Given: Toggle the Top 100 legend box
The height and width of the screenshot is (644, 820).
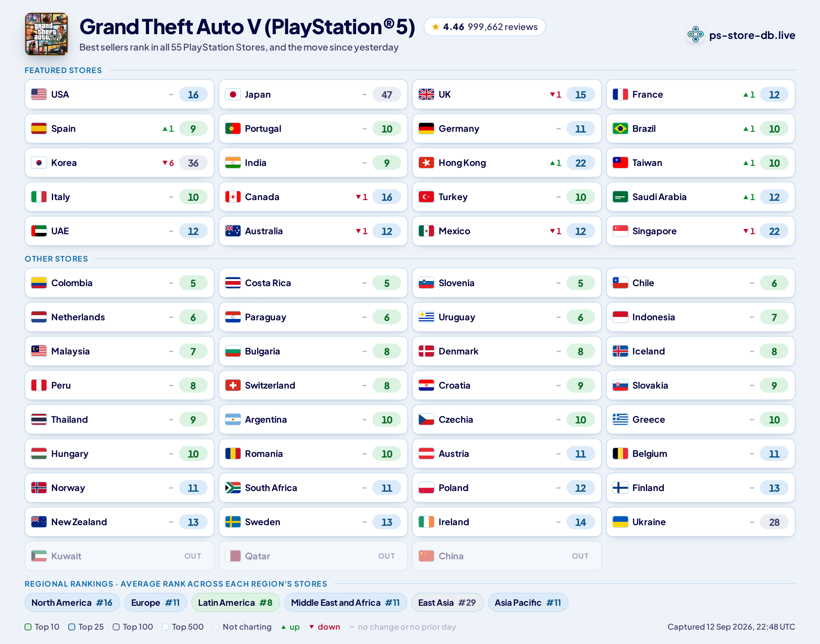Looking at the screenshot, I should [116, 627].
